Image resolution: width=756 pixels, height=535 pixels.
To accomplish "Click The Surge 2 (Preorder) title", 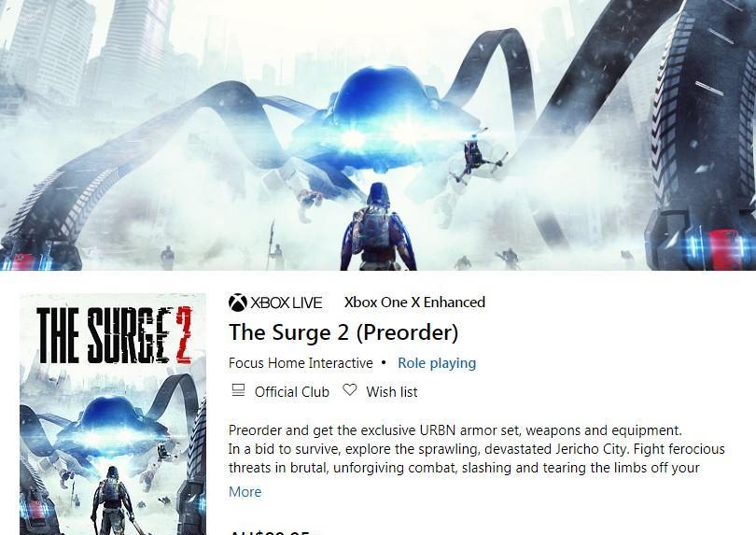I will click(343, 332).
